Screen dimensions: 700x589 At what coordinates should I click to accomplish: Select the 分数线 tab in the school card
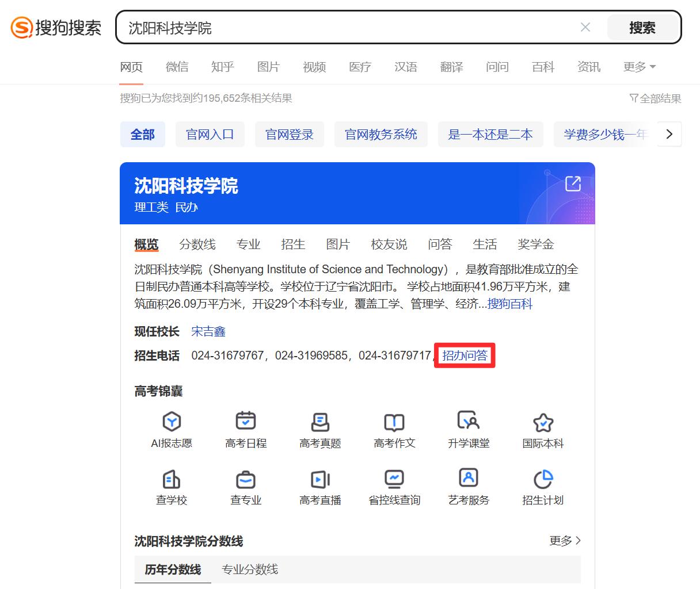coord(197,244)
